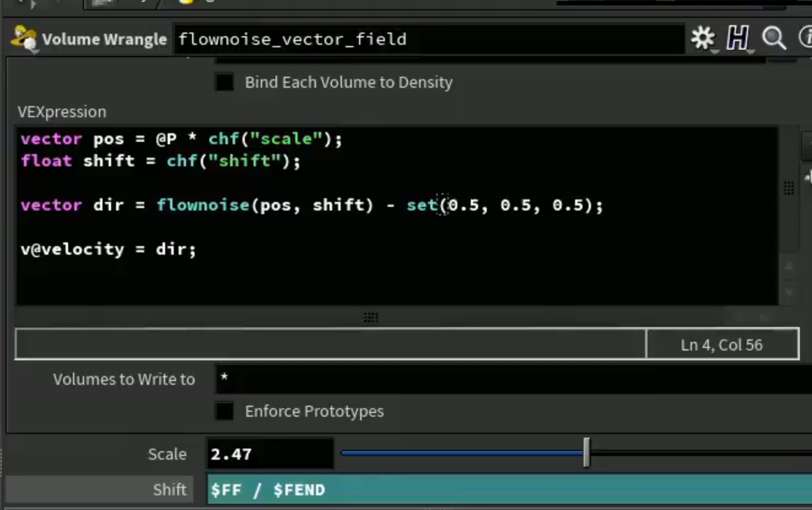The image size is (812, 510).
Task: Open the gear parameter settings menu
Action: [x=702, y=38]
